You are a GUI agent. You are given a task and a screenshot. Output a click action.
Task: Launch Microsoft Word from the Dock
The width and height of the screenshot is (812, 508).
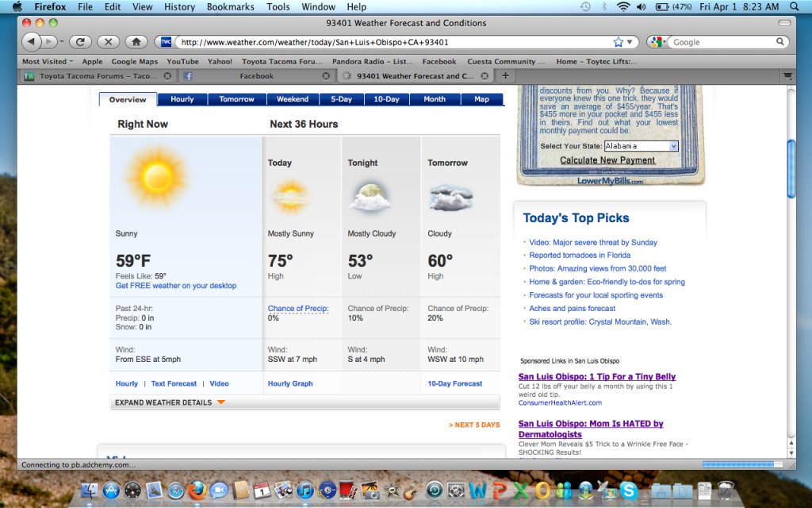(477, 491)
